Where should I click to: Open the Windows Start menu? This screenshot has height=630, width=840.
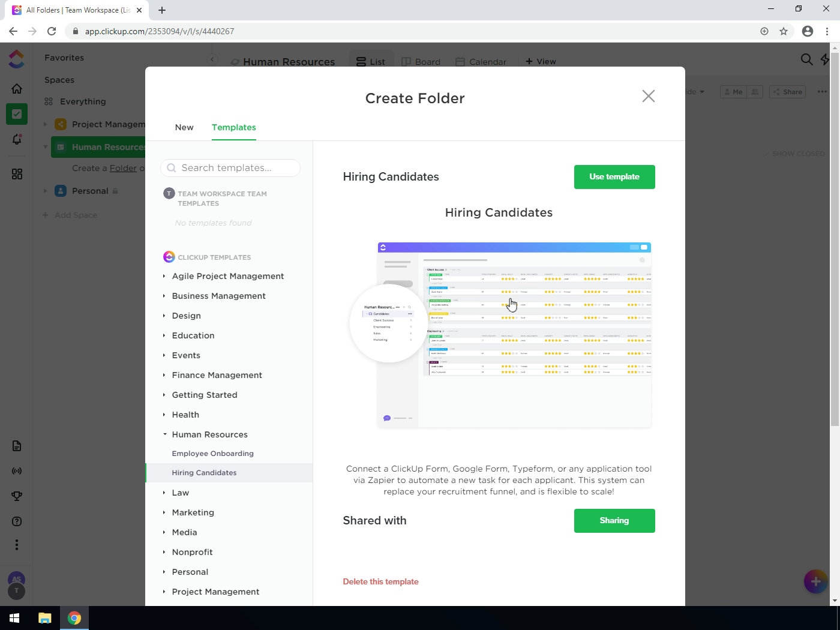pyautogui.click(x=14, y=618)
